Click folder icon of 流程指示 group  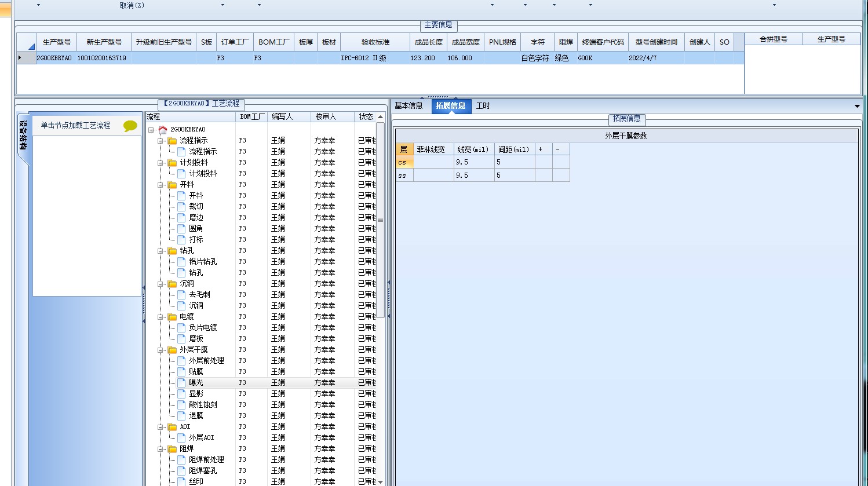(172, 140)
